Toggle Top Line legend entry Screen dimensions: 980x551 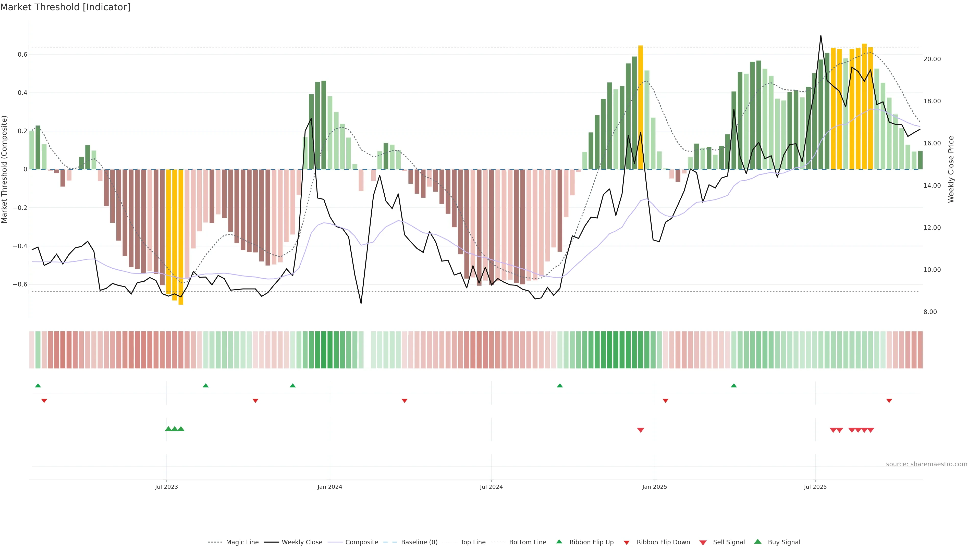tap(473, 542)
